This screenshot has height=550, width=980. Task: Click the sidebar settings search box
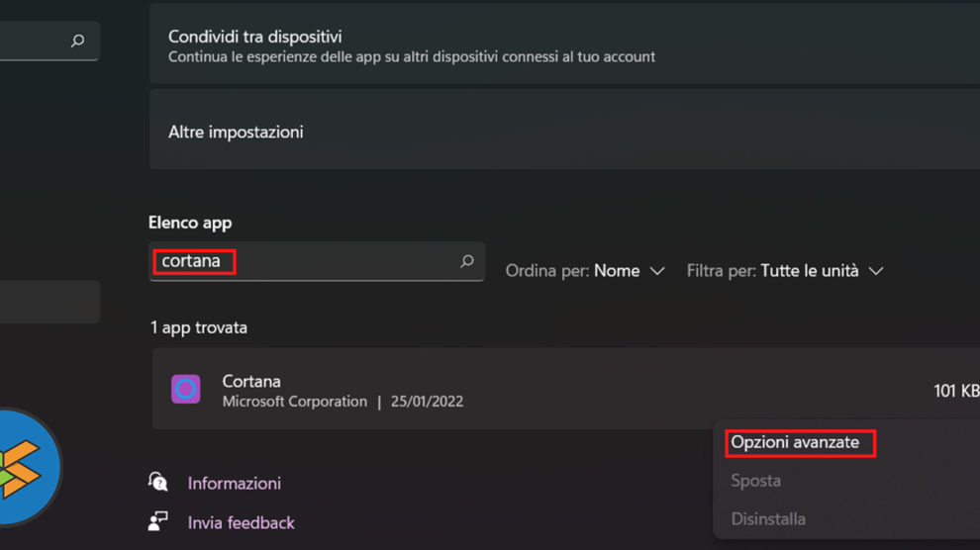click(x=40, y=41)
